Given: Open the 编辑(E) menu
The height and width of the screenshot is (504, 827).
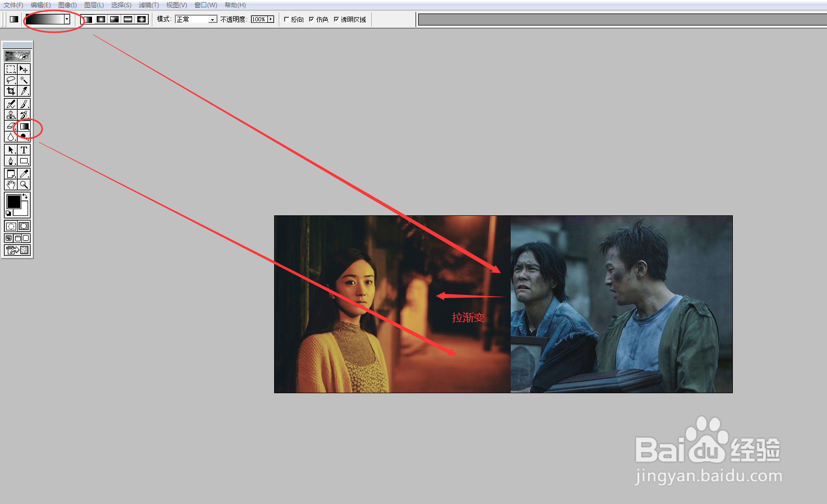Looking at the screenshot, I should pyautogui.click(x=41, y=5).
